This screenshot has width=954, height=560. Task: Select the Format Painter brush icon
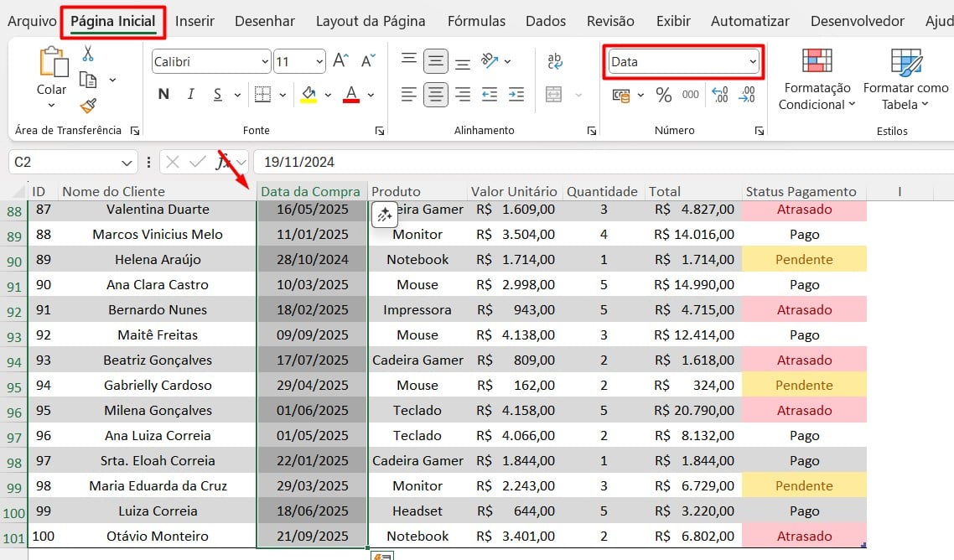pos(88,105)
